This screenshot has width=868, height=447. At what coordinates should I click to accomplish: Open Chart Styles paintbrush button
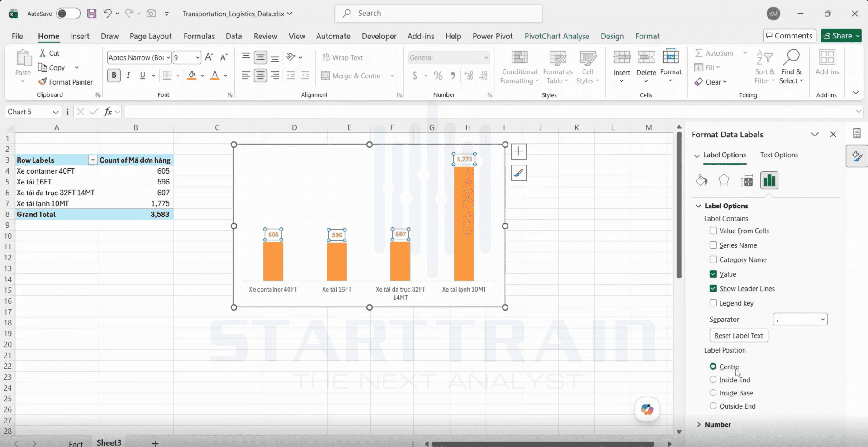(519, 173)
